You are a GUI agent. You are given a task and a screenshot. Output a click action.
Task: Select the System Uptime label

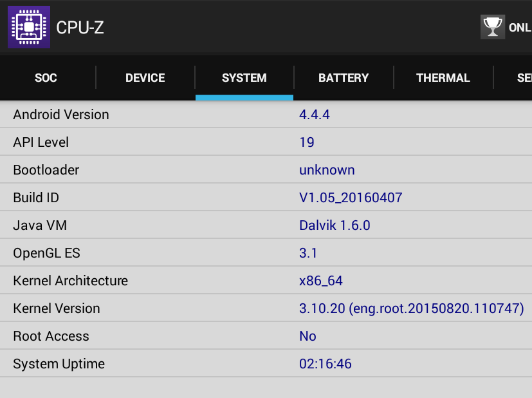[x=59, y=364]
